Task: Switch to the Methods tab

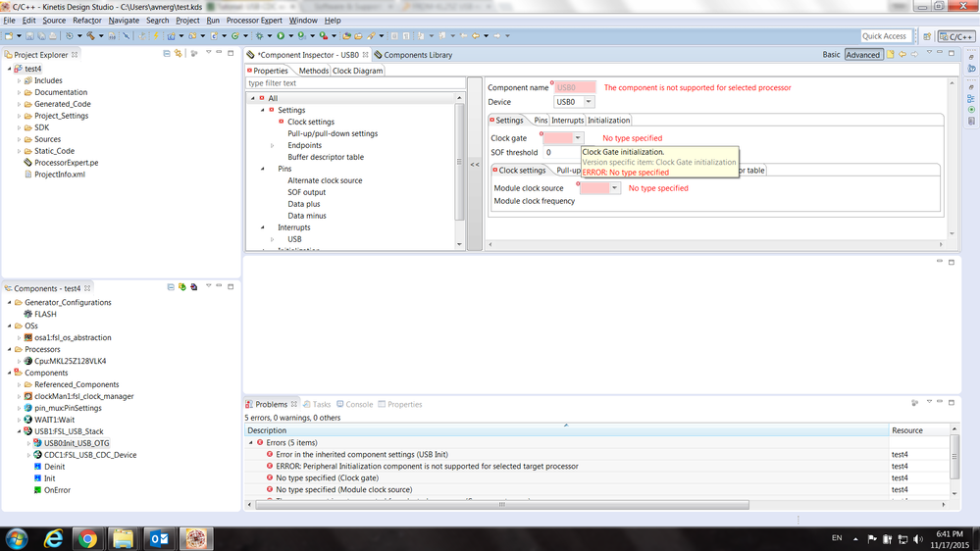Action: (x=313, y=71)
